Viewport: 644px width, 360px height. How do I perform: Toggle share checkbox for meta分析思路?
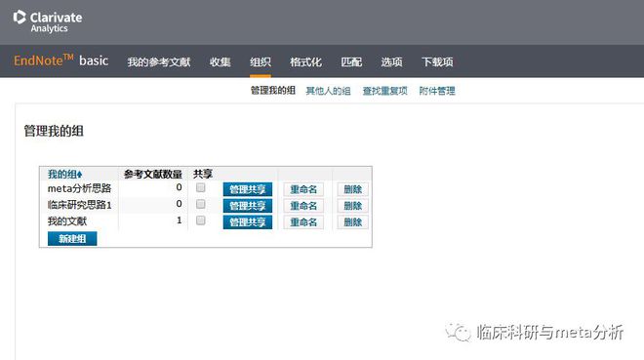coord(200,187)
